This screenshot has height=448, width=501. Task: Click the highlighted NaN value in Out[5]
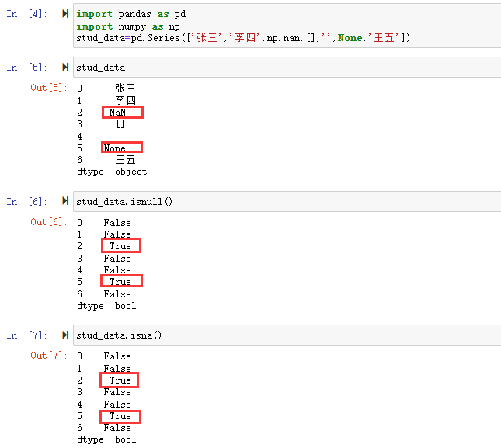coord(118,113)
